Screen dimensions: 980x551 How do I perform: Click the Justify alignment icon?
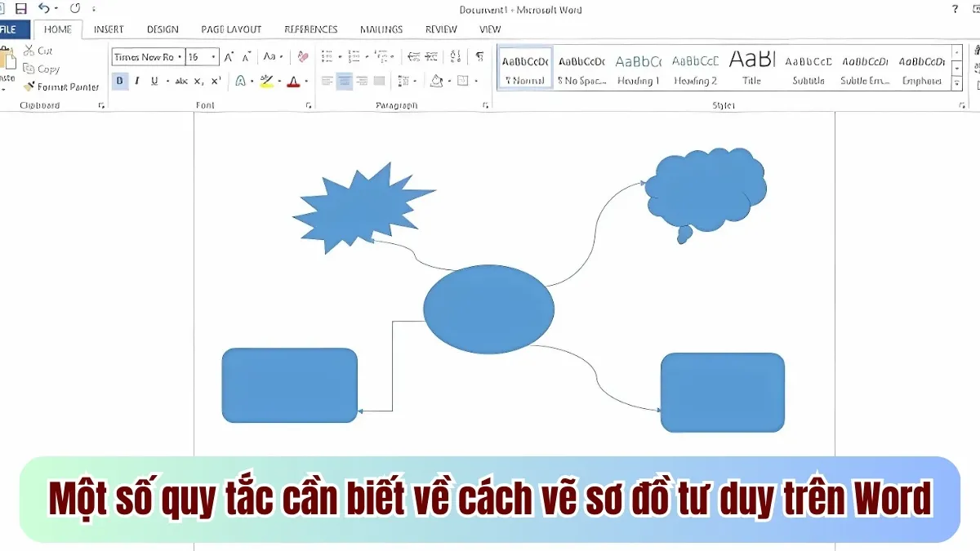click(x=379, y=81)
